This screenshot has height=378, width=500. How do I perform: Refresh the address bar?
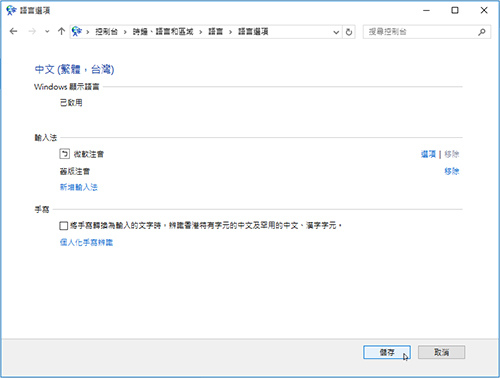coord(349,32)
